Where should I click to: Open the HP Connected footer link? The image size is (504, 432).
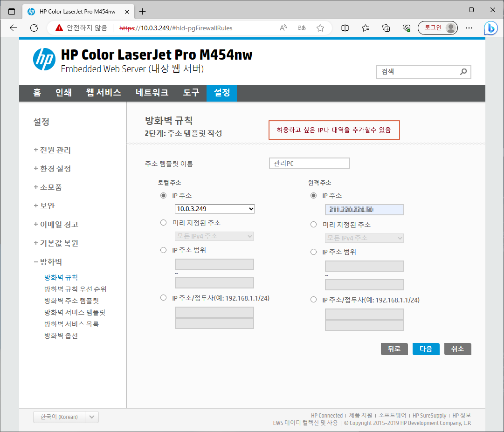(x=326, y=415)
